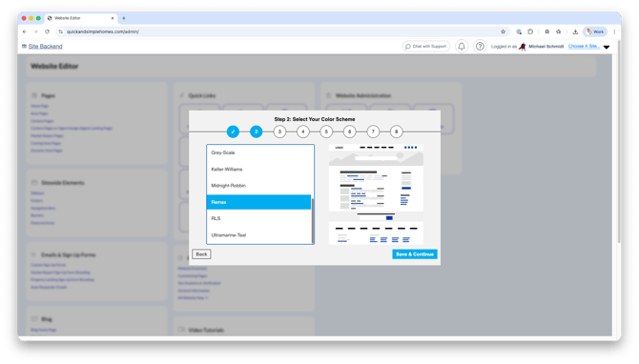Open Chat with Support
Image resolution: width=639 pixels, height=364 pixels.
click(x=426, y=47)
